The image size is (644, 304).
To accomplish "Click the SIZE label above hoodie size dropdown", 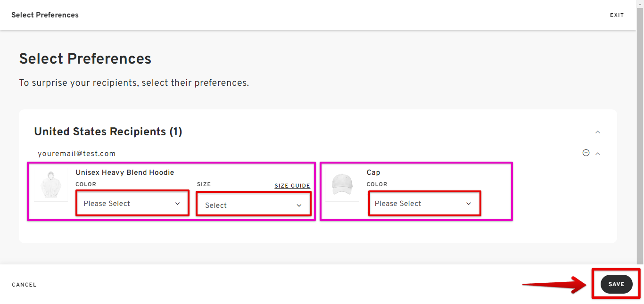I will point(204,184).
